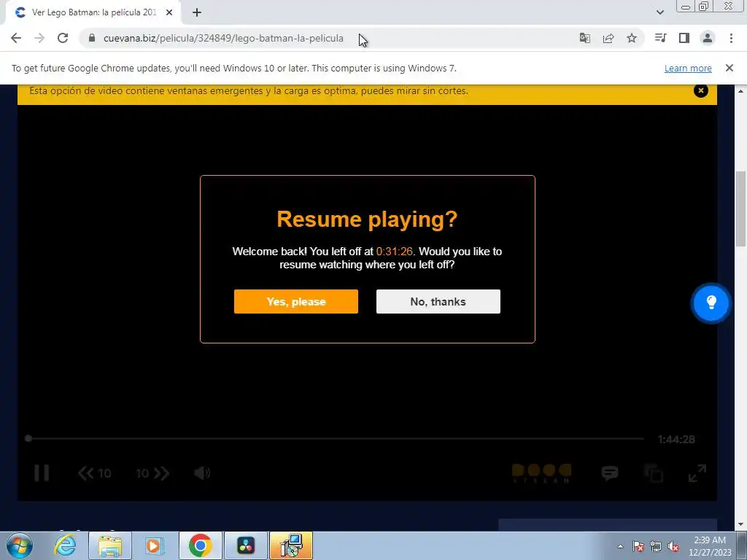
Task: Open the network tray icon
Action: [x=656, y=546]
